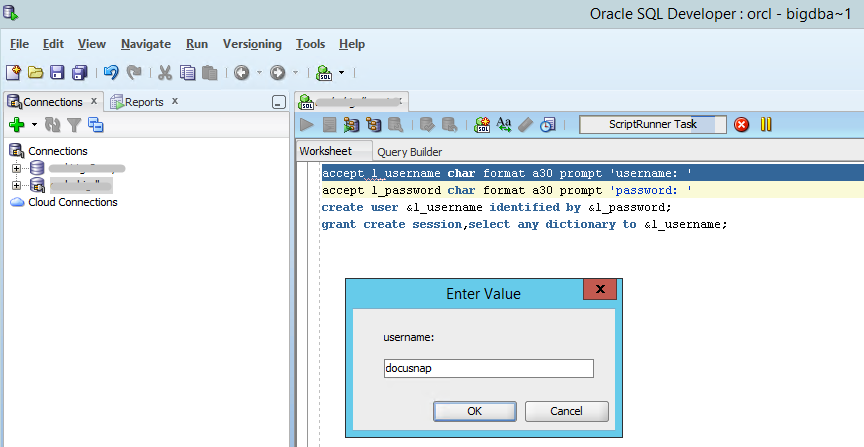The width and height of the screenshot is (864, 447).
Task: Click the Unshared SQL Worksheet icon
Action: pyautogui.click(x=482, y=125)
